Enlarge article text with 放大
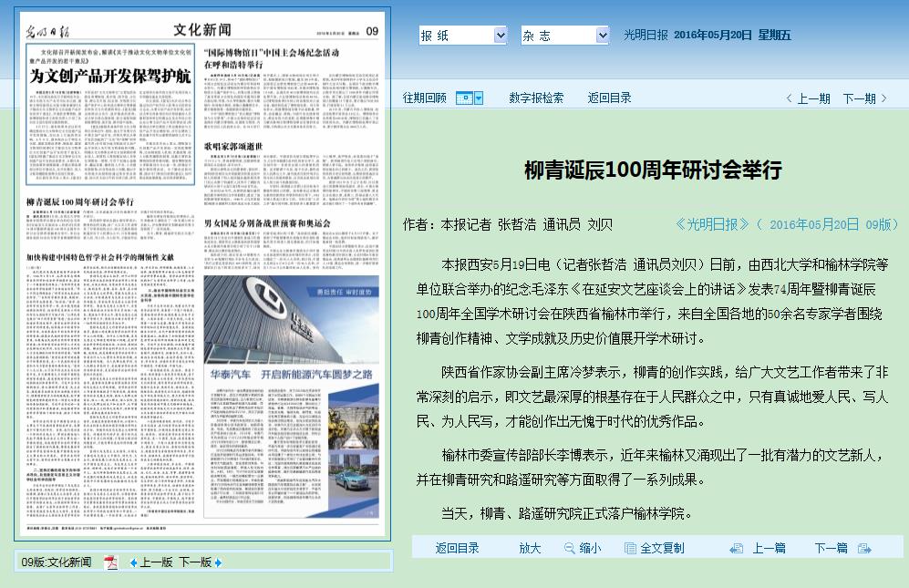Viewport: 909px width, 588px height. point(530,548)
